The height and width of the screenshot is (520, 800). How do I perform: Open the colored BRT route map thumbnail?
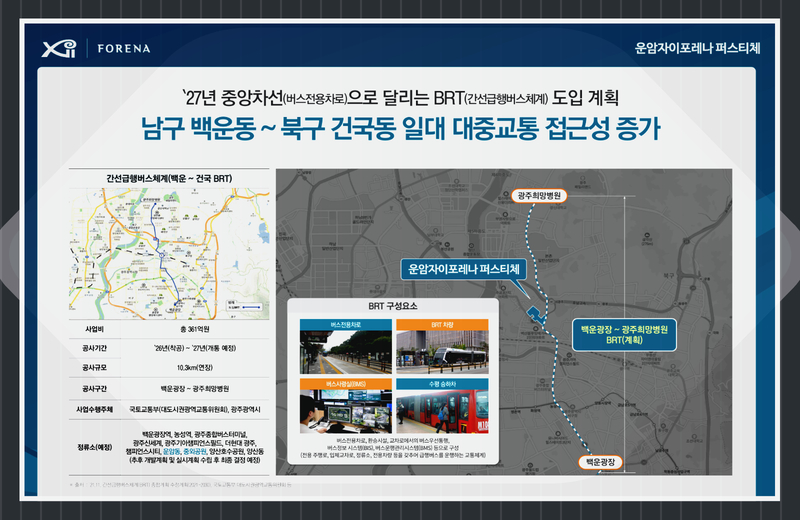coord(169,254)
